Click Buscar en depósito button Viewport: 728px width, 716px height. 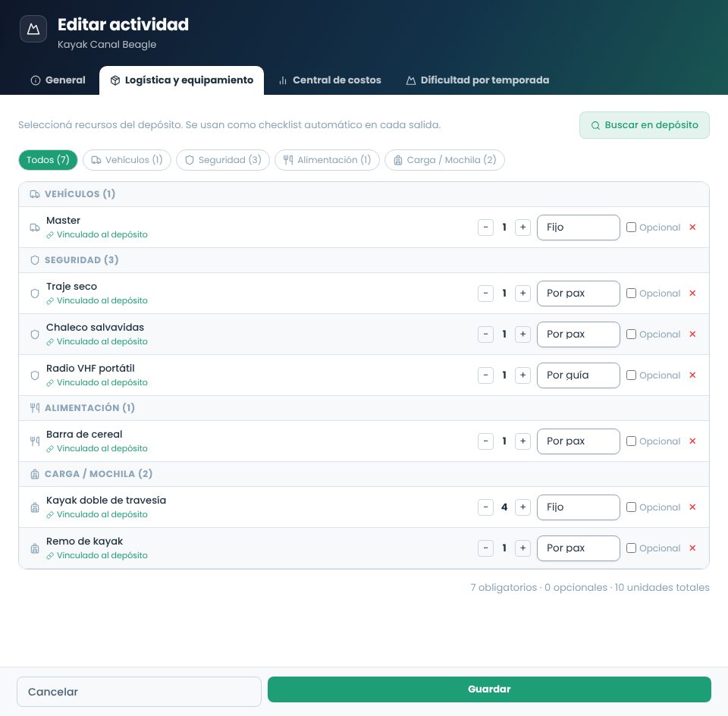(x=644, y=125)
